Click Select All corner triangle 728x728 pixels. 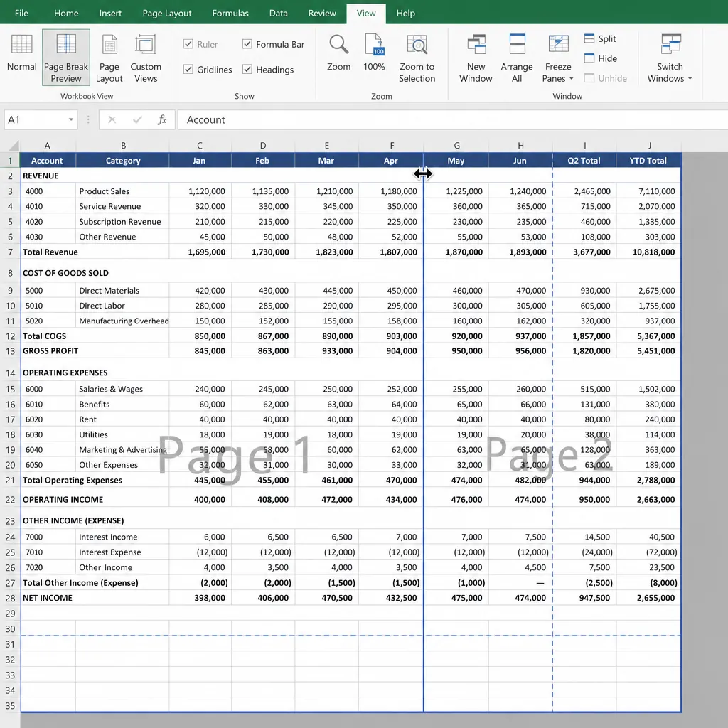(x=14, y=145)
